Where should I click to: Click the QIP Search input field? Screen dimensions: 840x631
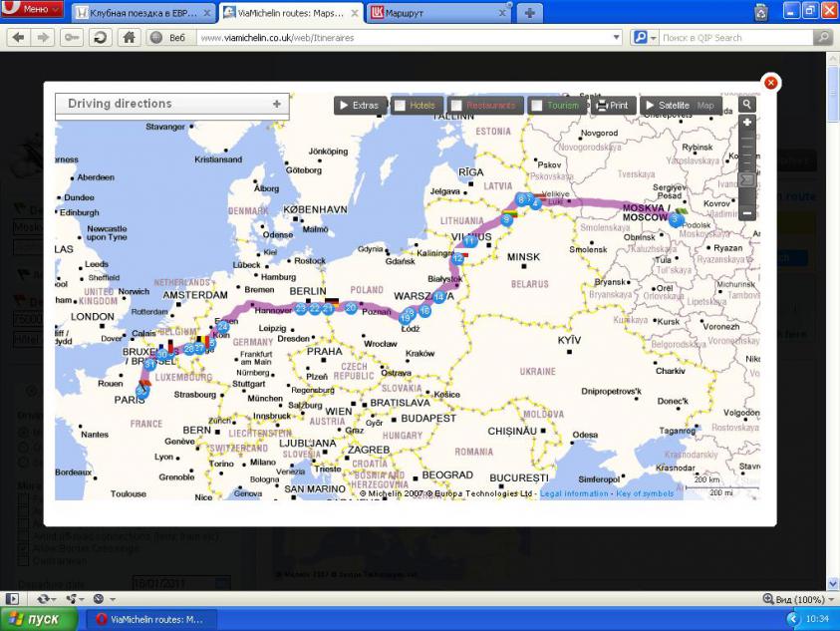[736, 38]
